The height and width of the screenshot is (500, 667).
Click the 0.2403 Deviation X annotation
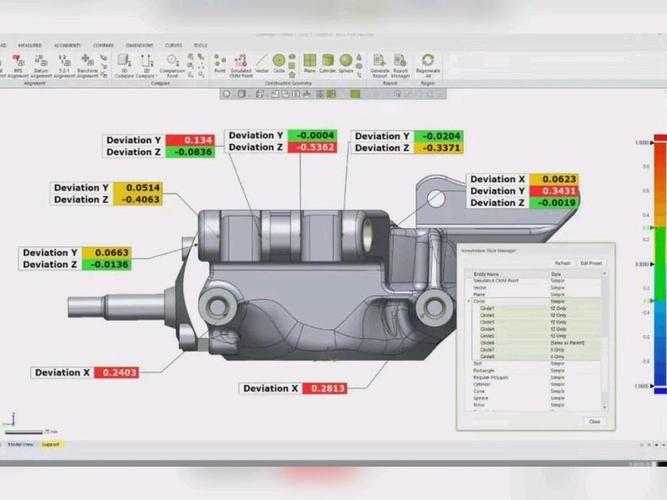coord(116,373)
